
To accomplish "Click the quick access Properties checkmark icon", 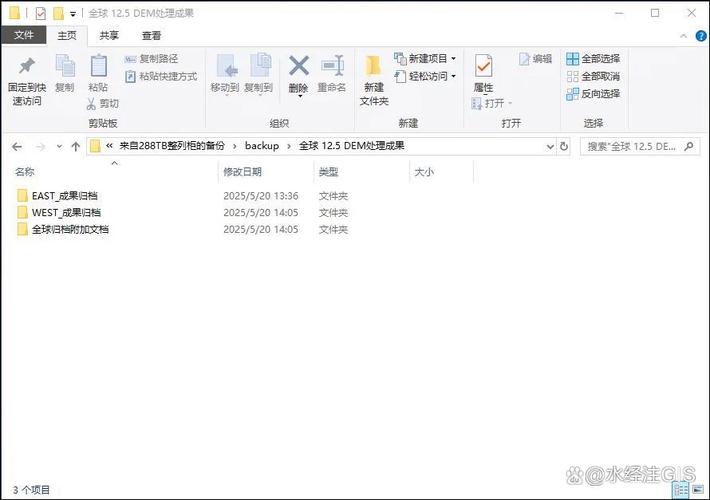I will tap(41, 13).
